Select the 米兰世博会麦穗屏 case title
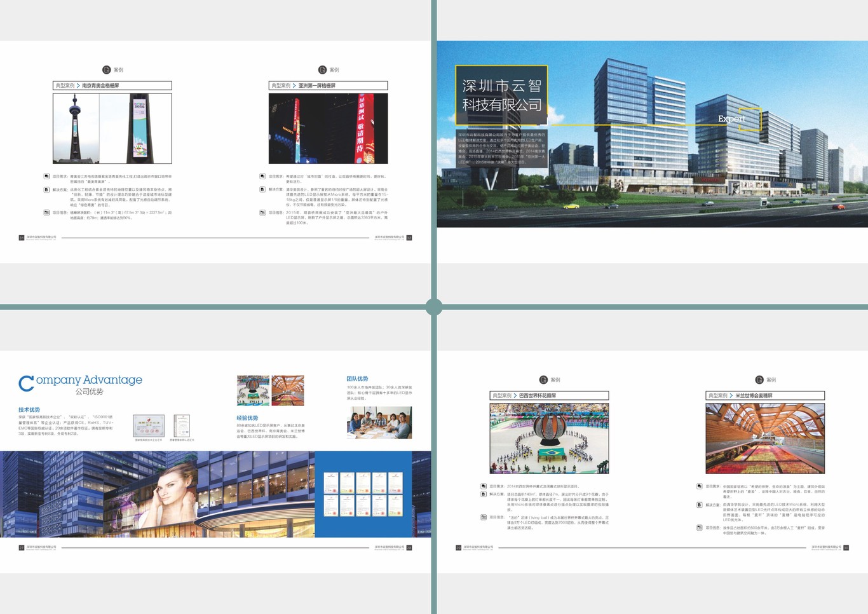The image size is (868, 614). (754, 395)
